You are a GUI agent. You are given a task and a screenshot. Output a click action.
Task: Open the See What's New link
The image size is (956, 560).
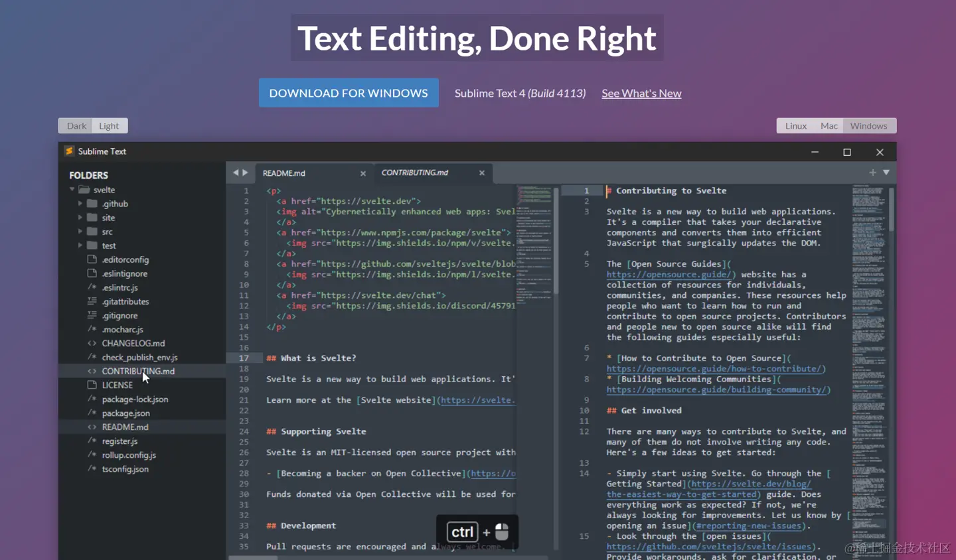pyautogui.click(x=641, y=94)
